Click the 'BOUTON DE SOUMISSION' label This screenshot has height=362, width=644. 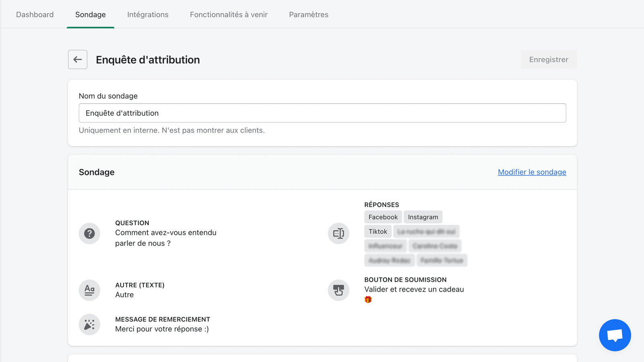click(405, 280)
